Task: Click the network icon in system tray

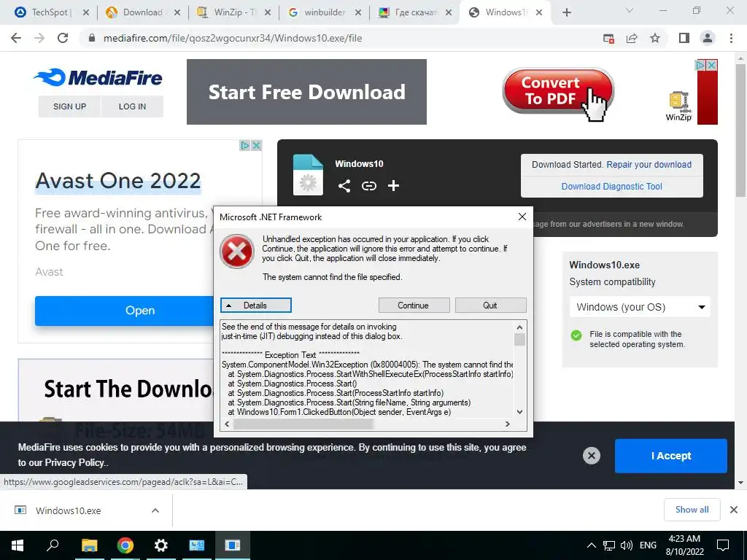Action: click(x=609, y=545)
